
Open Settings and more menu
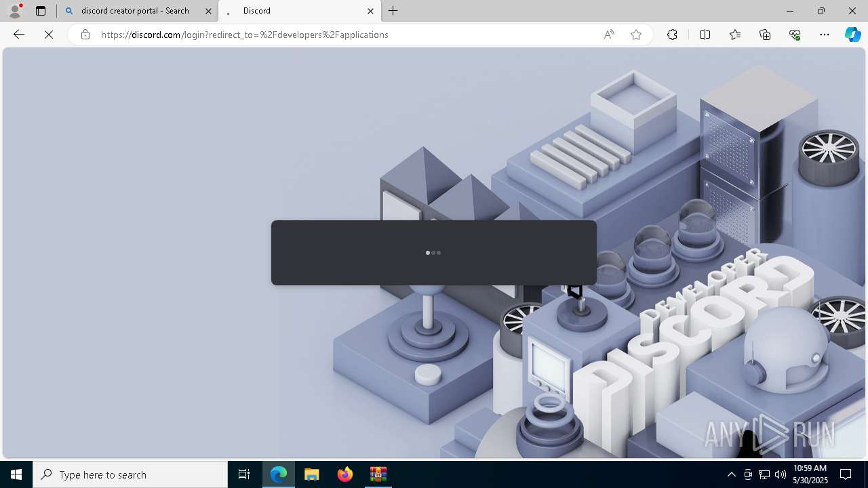pyautogui.click(x=825, y=35)
